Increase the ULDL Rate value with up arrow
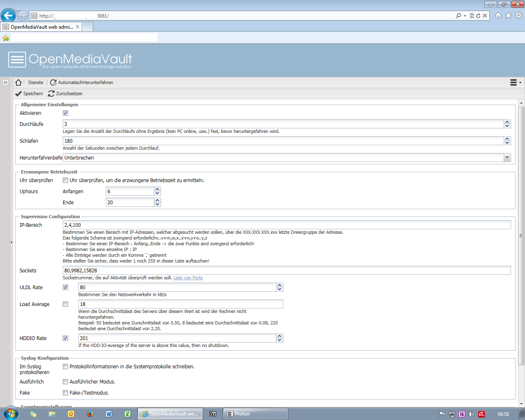Viewport: 525px width, 420px height. click(x=280, y=285)
